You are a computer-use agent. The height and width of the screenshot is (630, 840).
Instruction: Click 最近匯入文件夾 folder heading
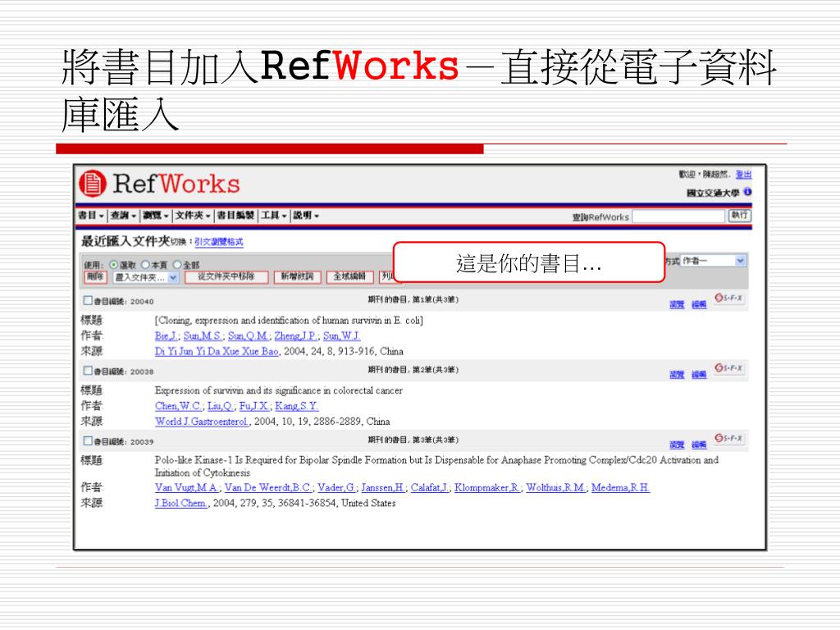click(126, 241)
